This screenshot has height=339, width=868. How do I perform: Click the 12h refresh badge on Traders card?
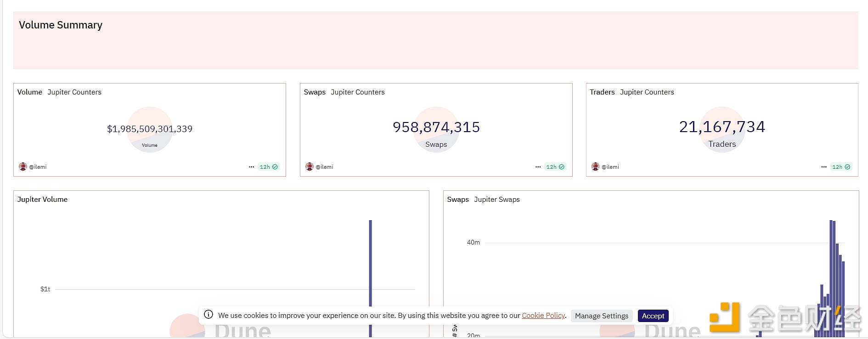click(841, 167)
